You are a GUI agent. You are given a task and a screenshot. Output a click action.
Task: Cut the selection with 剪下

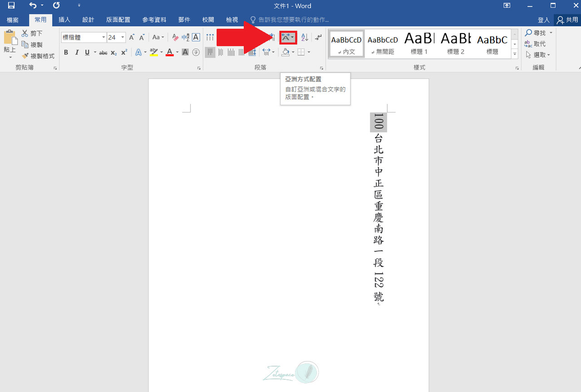[x=32, y=34]
